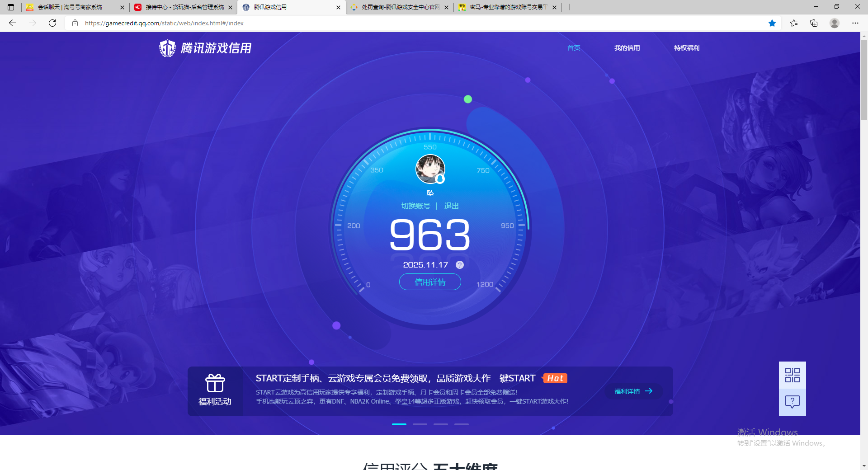Open browser collections icon
The image size is (868, 470).
click(x=814, y=23)
